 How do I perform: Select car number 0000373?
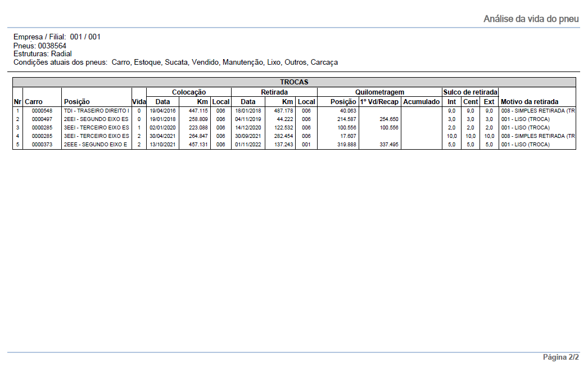(42, 145)
